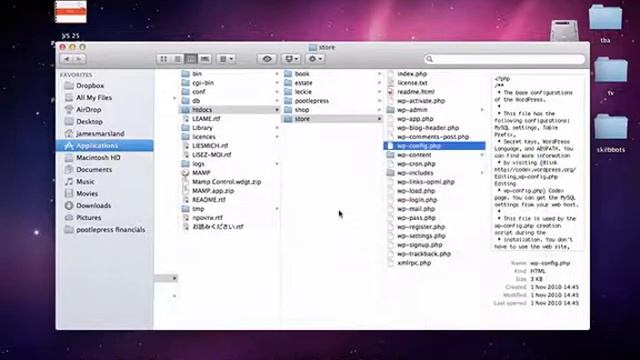640x360 pixels.
Task: Select the MAMP application icon
Action: (186, 173)
